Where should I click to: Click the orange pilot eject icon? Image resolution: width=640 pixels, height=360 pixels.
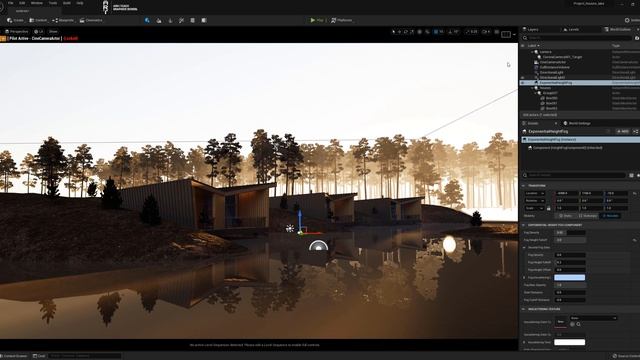point(3,38)
